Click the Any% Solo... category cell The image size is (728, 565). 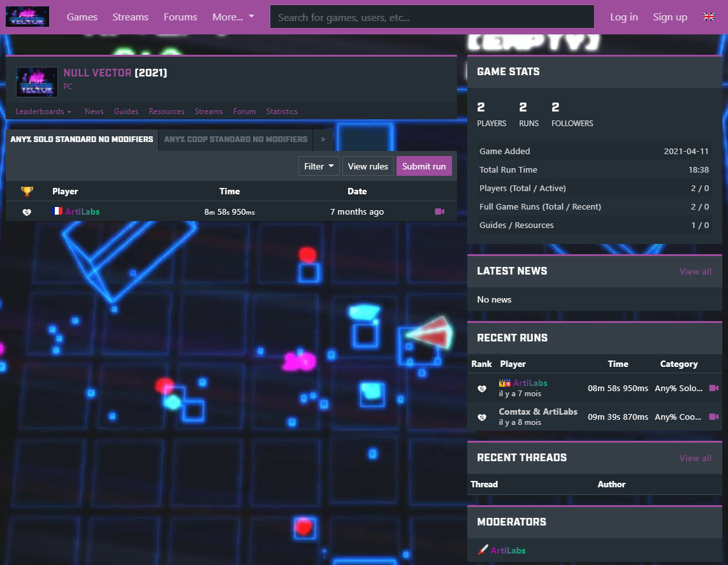(678, 389)
